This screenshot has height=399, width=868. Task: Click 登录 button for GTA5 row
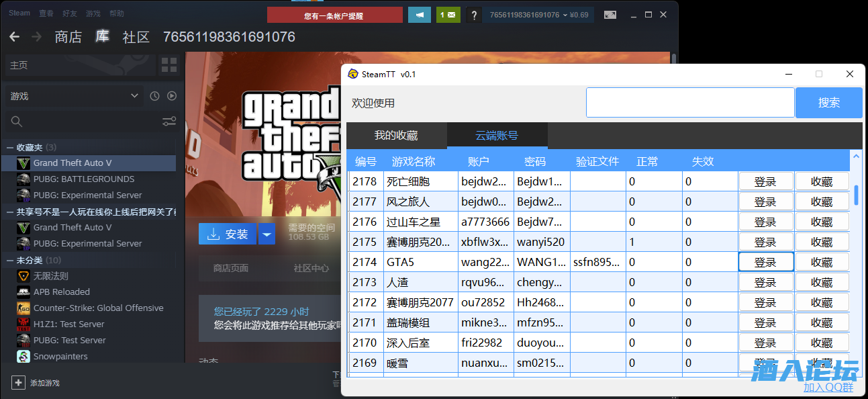tap(765, 262)
